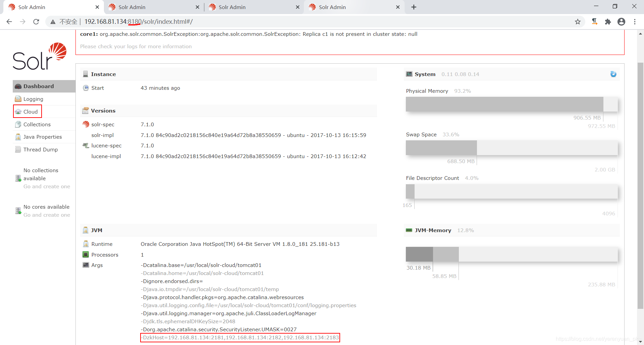This screenshot has width=644, height=345.
Task: Click 'Go and create one' under collections
Action: (x=47, y=186)
